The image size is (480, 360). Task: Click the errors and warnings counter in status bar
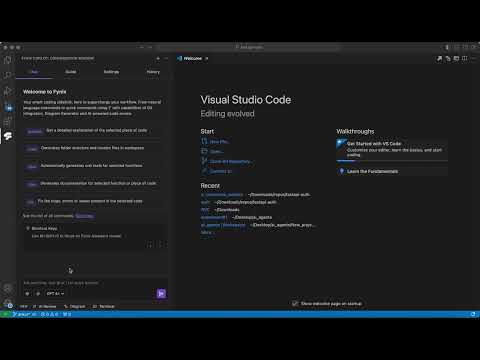49,314
